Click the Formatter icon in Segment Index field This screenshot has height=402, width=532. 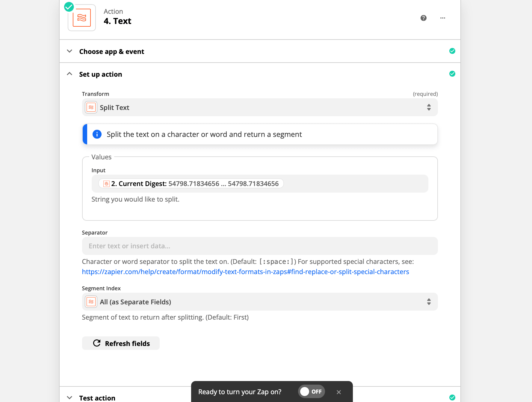pos(91,302)
